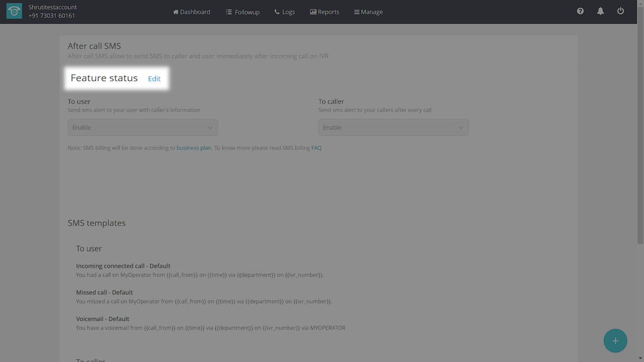Open the SMS billing FAQ link
Screen dimensions: 644x362
(x=316, y=148)
